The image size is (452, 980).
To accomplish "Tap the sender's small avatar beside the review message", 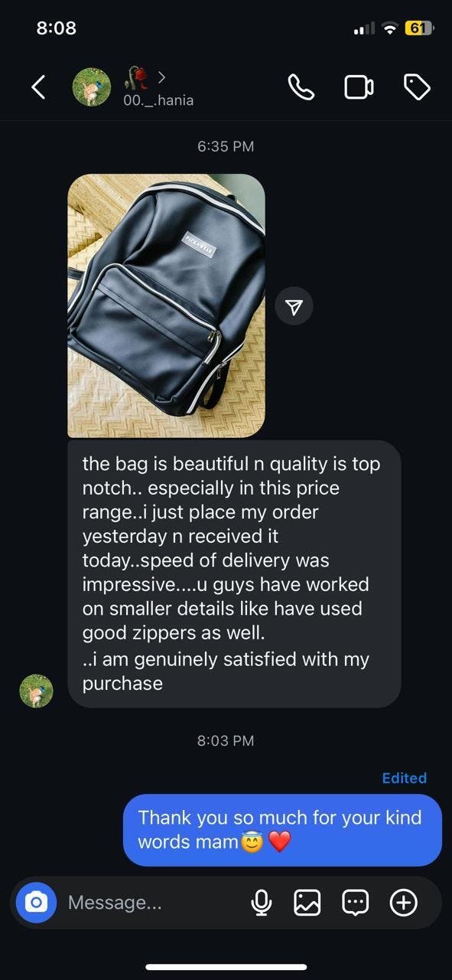I will 36,691.
